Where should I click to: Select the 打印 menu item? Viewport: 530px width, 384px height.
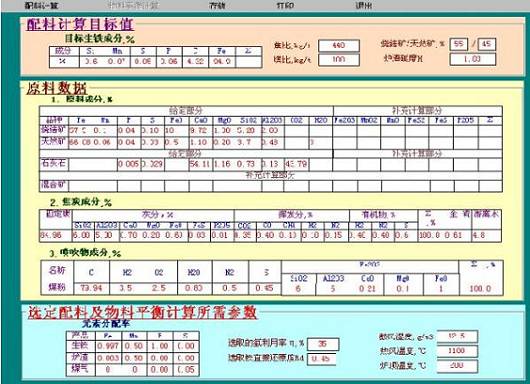tap(286, 6)
